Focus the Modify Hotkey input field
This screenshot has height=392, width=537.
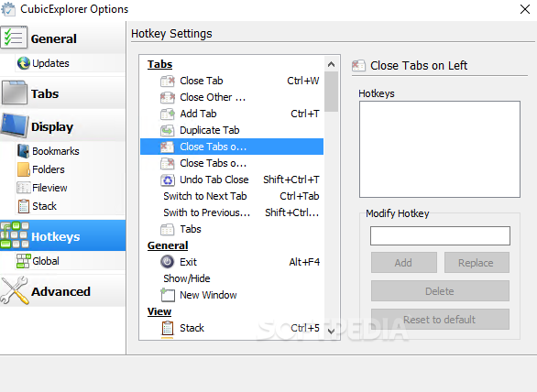[440, 235]
